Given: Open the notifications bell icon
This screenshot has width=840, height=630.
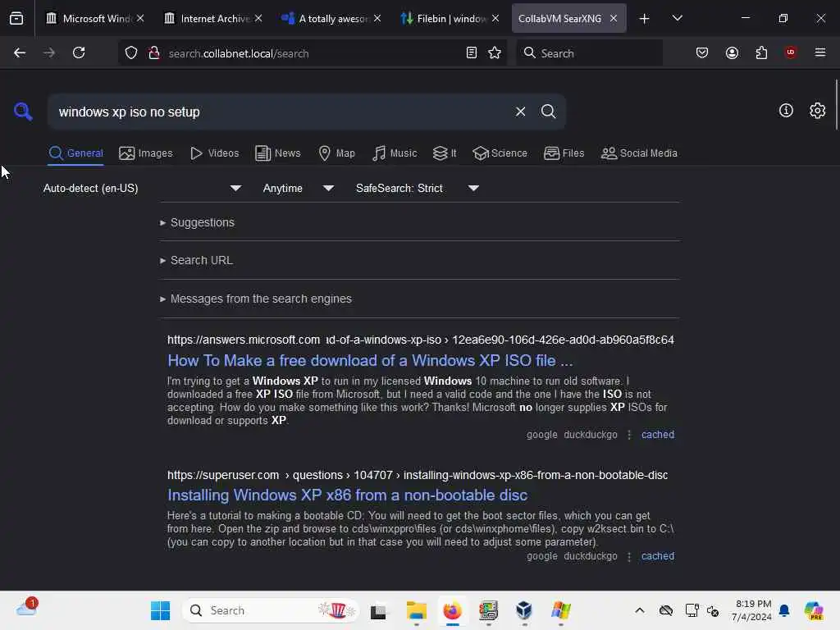Looking at the screenshot, I should 784,610.
